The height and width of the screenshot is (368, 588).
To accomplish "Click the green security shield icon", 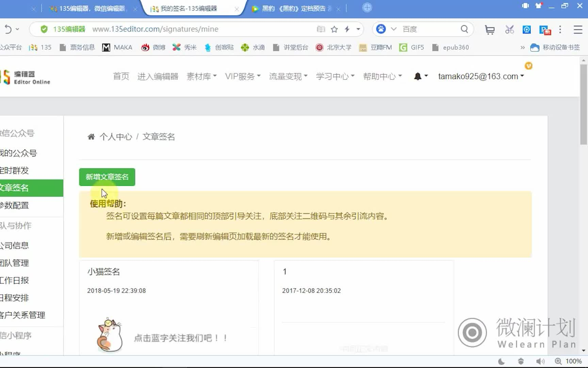I will (44, 29).
